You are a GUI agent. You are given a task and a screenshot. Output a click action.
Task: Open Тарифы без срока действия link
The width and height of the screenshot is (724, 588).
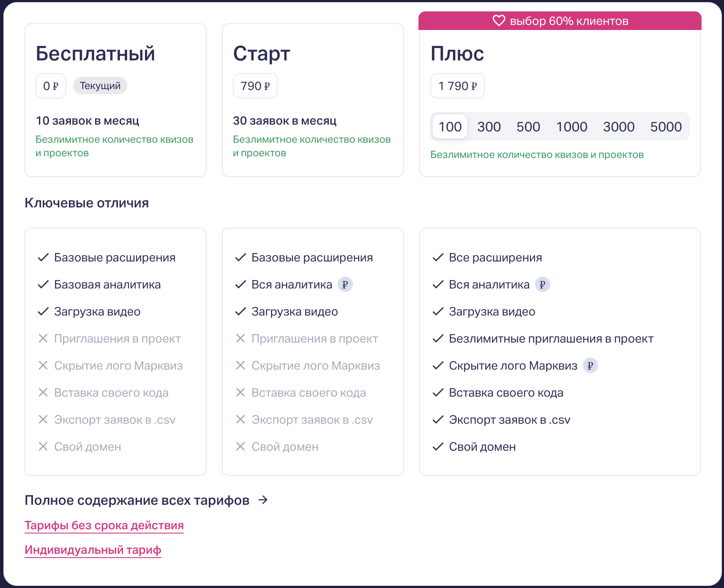pos(104,525)
